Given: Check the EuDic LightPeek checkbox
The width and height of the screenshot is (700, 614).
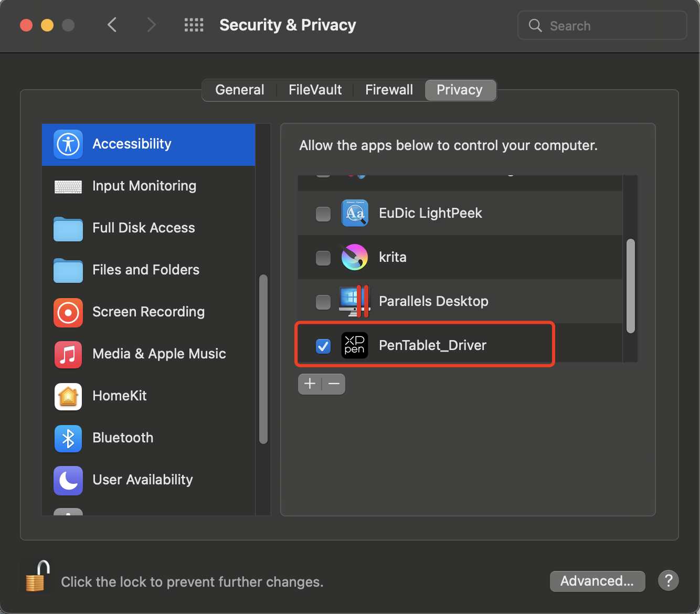Looking at the screenshot, I should coord(323,214).
